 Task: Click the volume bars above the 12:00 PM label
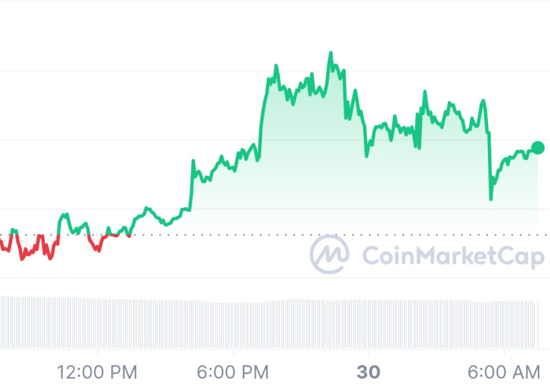pos(97,323)
